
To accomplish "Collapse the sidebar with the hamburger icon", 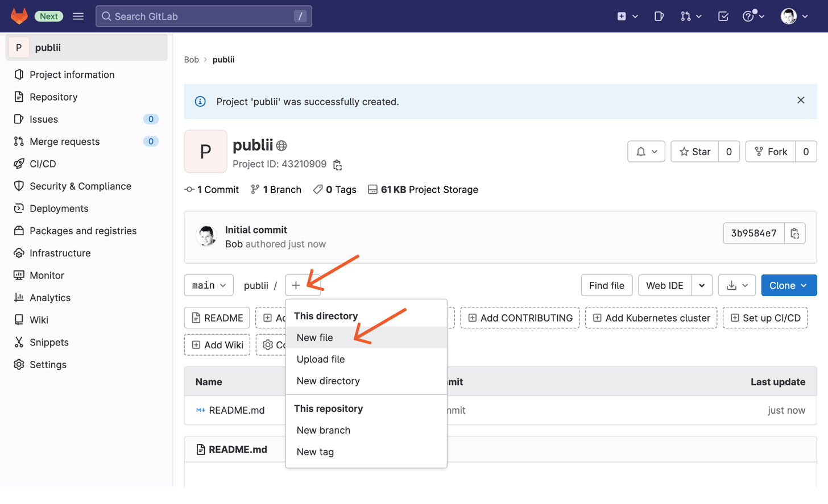I will point(78,16).
